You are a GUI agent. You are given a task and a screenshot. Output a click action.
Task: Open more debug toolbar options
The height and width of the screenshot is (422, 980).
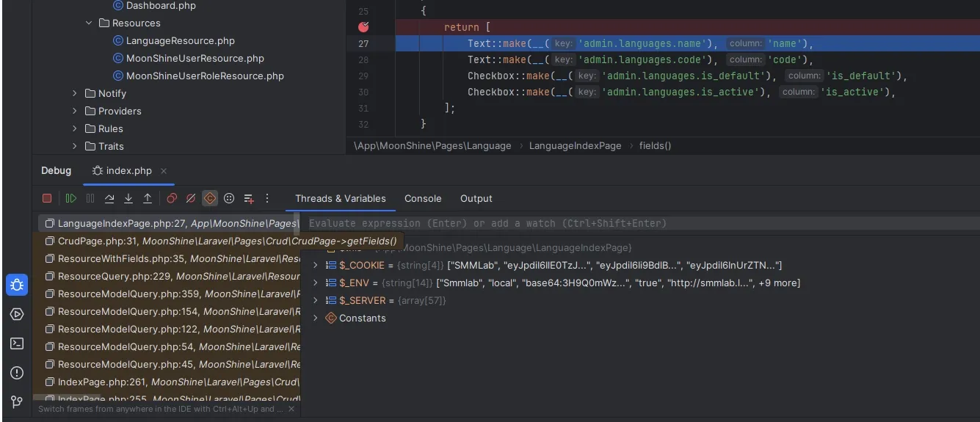pos(267,198)
